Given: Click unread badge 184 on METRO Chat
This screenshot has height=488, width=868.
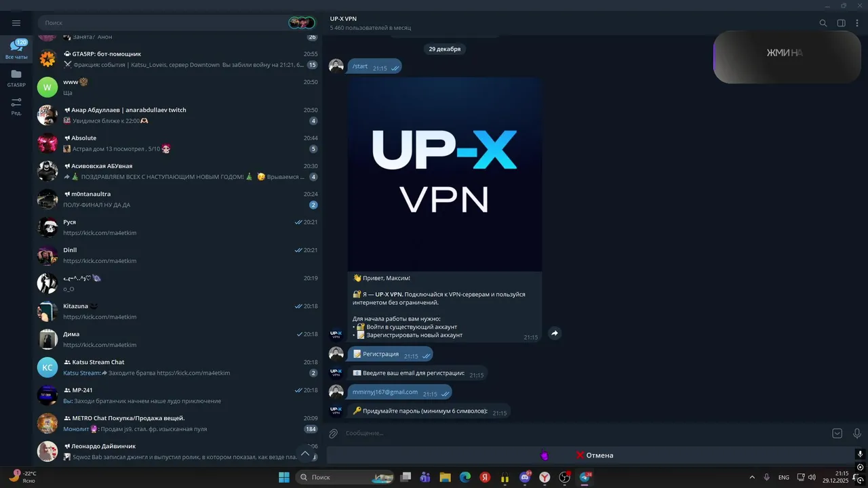Looking at the screenshot, I should click(311, 429).
